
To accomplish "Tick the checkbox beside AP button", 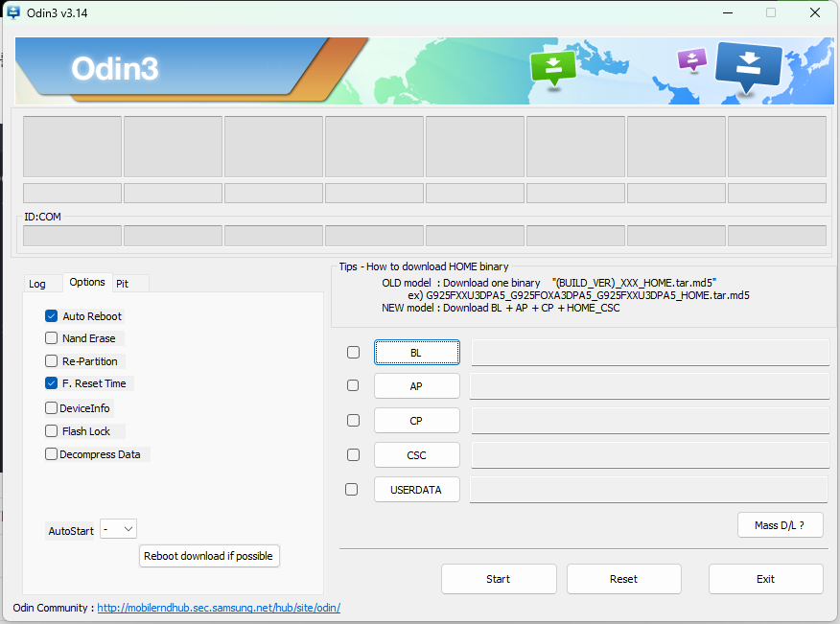I will (x=353, y=385).
